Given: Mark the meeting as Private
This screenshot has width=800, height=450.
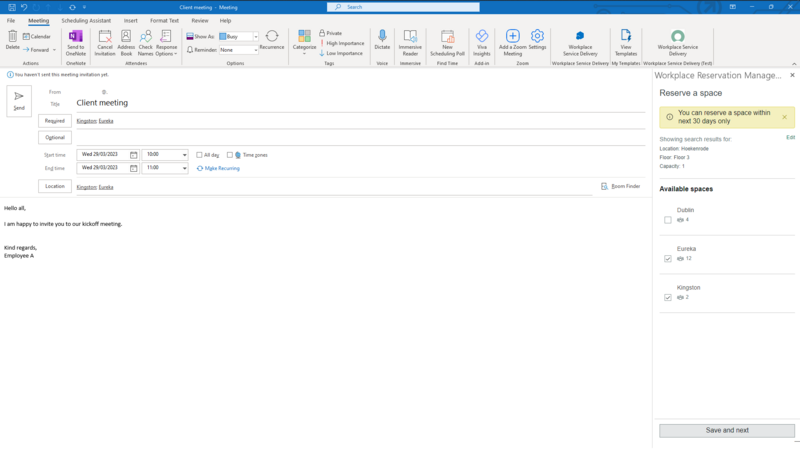Looking at the screenshot, I should pos(331,33).
